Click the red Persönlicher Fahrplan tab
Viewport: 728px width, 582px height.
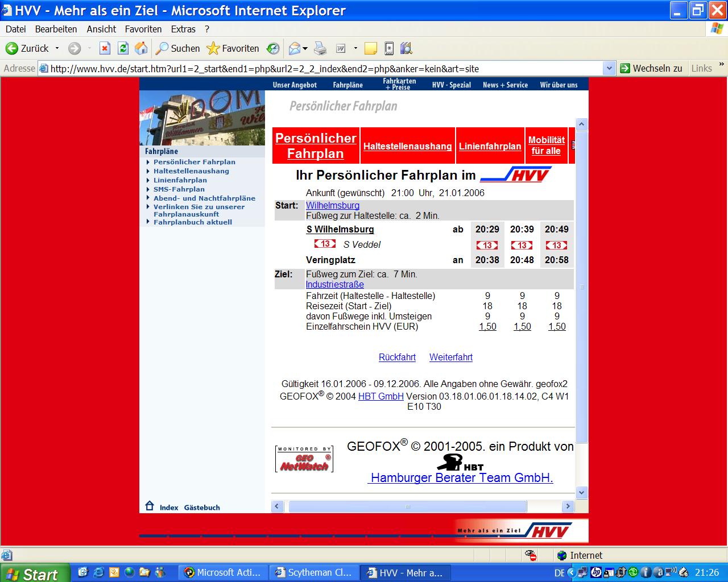click(x=316, y=145)
